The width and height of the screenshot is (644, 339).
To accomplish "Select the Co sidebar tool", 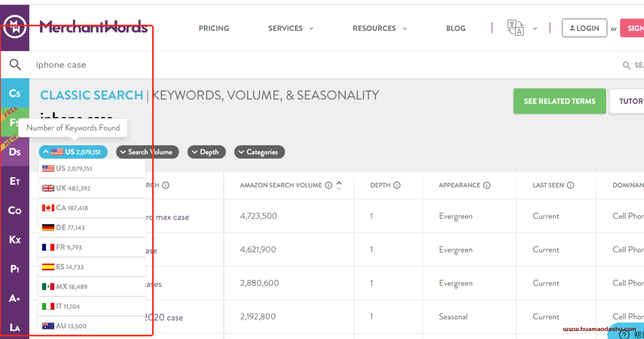I will [x=15, y=210].
